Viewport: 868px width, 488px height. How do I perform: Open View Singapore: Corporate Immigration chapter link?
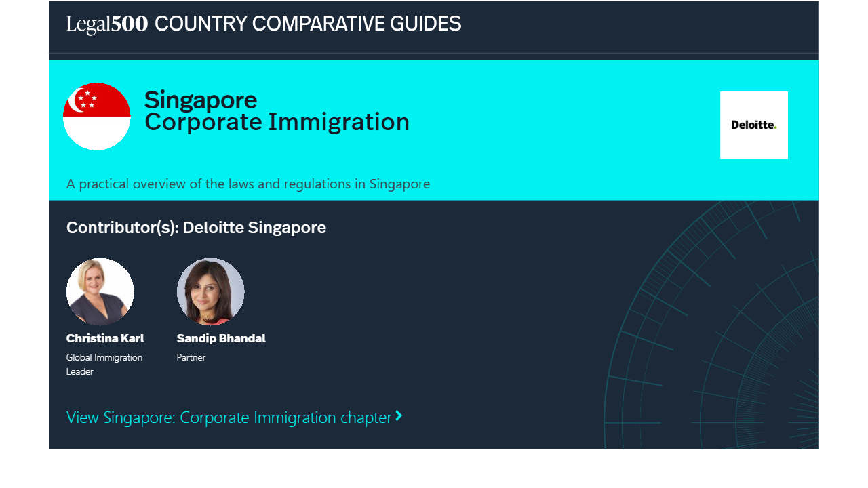click(x=229, y=418)
